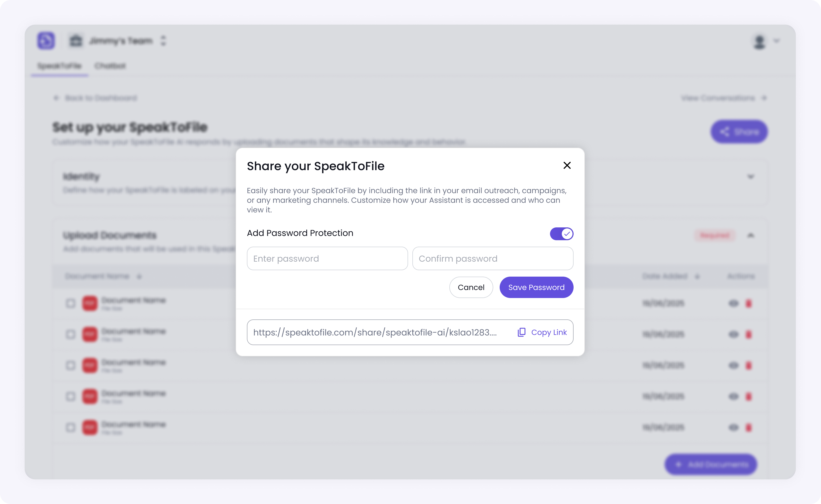This screenshot has height=504, width=821.
Task: Click the Save Password button
Action: pos(536,287)
